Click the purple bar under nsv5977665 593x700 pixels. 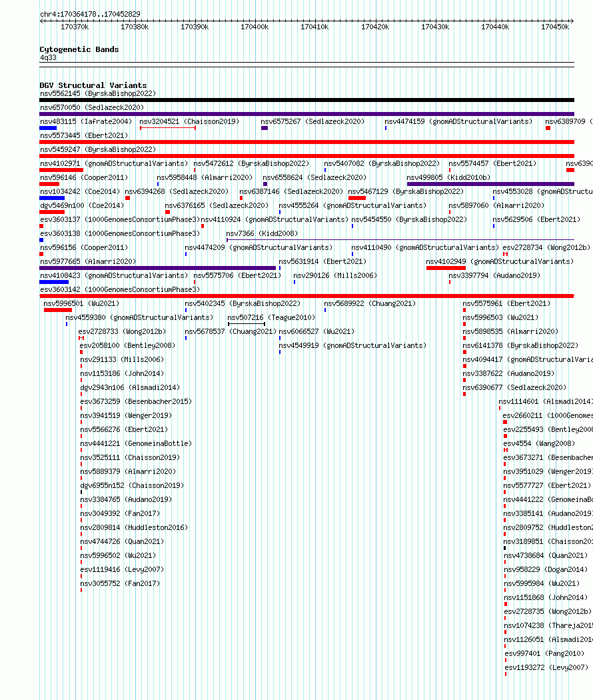(x=157, y=268)
